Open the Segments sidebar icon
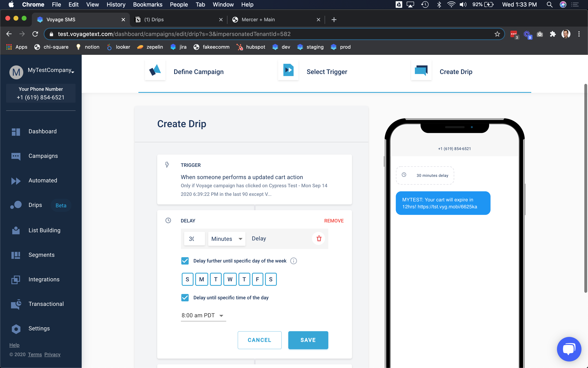The width and height of the screenshot is (588, 368). pos(16,255)
